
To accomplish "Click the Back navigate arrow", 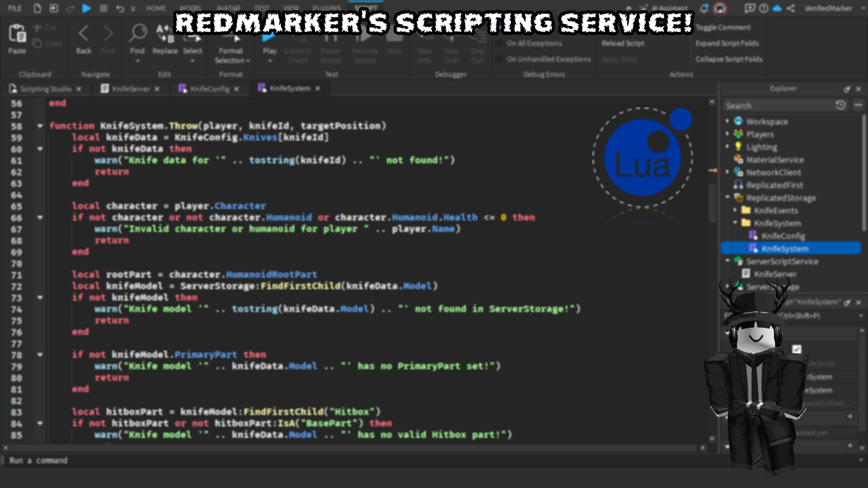I will tap(83, 33).
